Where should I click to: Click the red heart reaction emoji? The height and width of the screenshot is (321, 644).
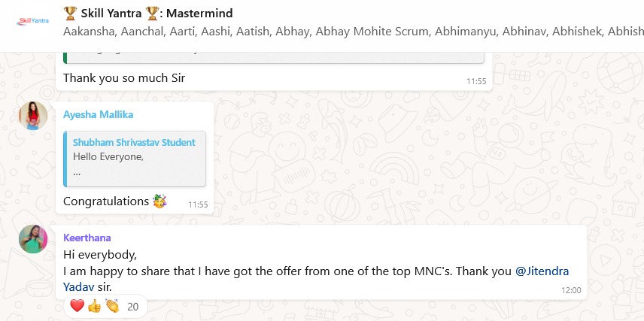(77, 306)
